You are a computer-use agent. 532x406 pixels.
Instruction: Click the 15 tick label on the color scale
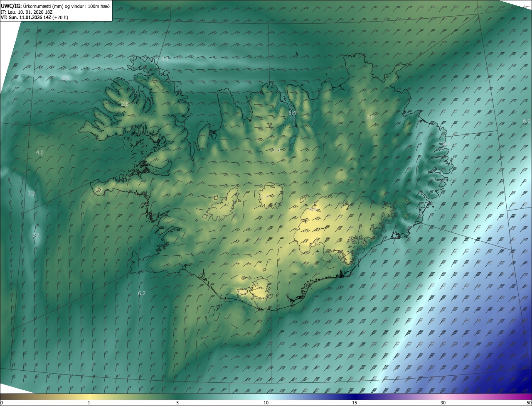click(x=355, y=403)
